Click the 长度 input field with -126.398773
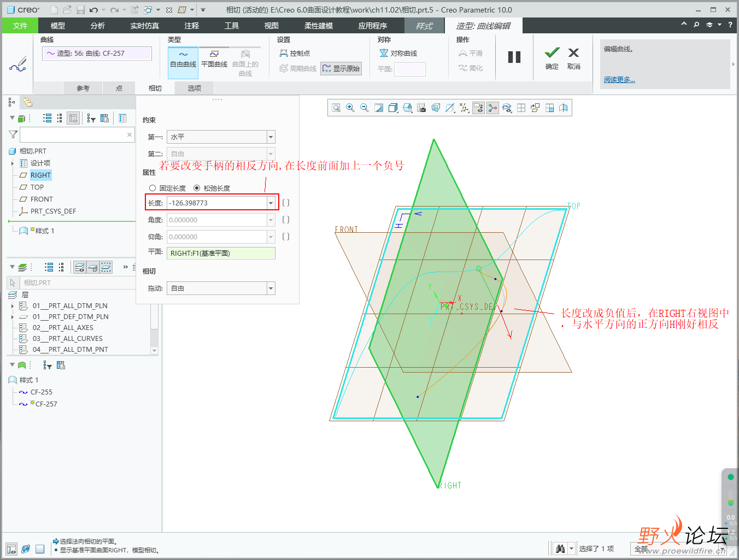Screen dimensions: 739x560 tap(216, 203)
